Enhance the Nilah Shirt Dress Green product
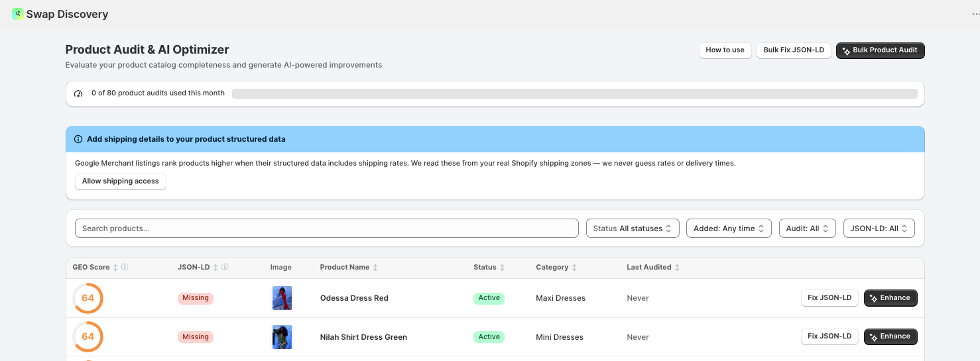 [890, 336]
